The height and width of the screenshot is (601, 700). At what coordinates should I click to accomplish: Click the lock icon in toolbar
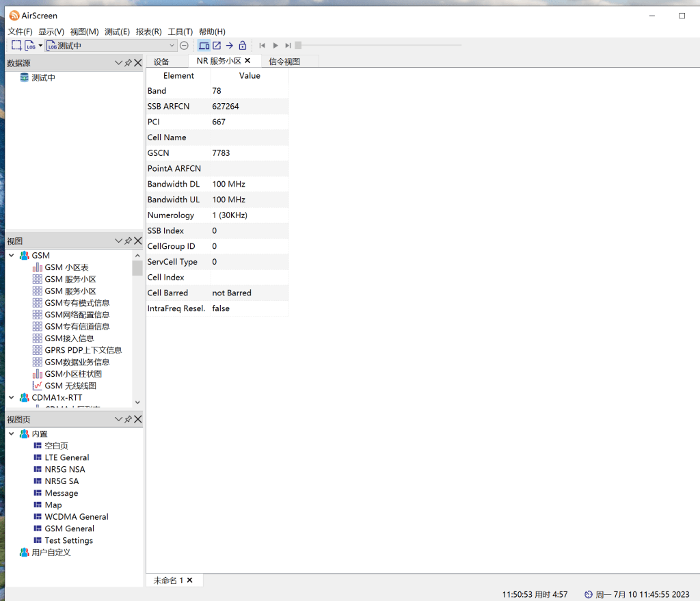click(x=242, y=46)
